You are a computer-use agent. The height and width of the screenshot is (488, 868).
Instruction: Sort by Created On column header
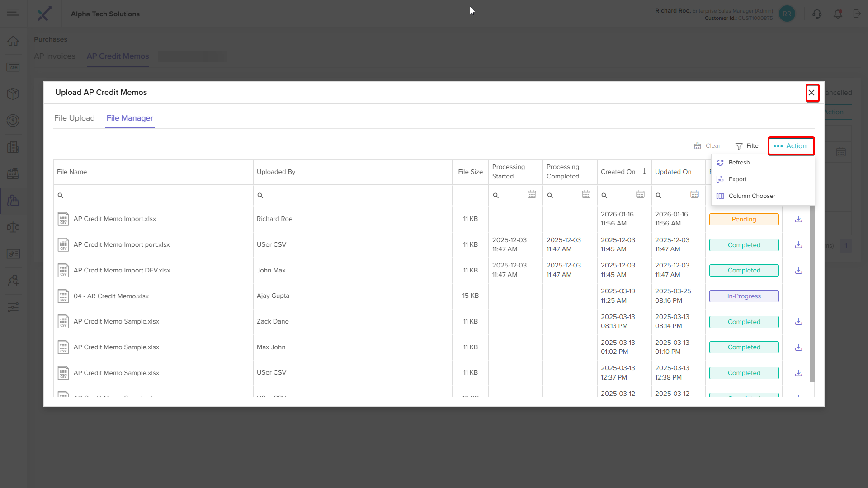(618, 172)
